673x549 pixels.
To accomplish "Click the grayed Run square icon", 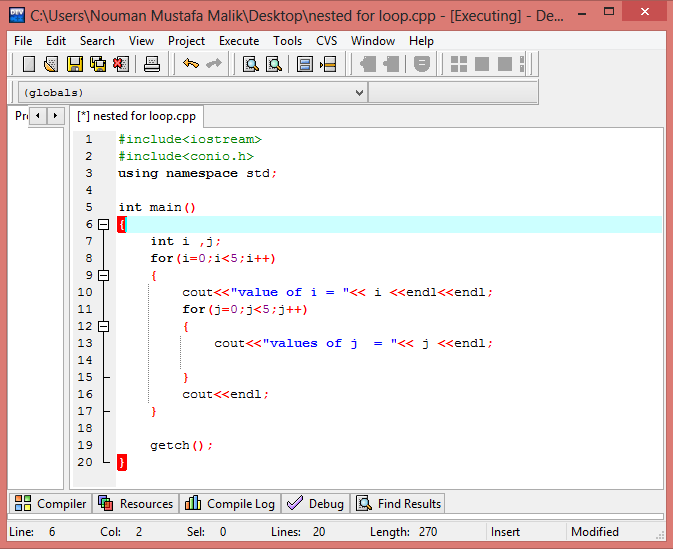I will point(482,64).
